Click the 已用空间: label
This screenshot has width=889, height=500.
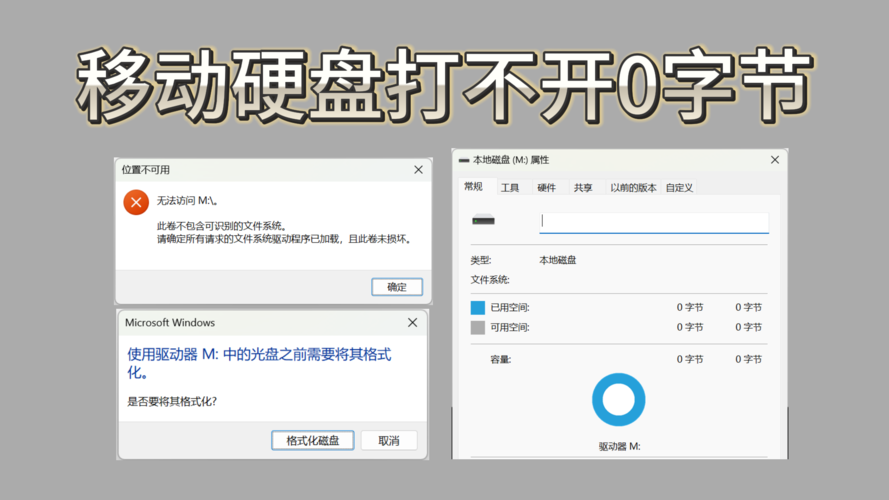[x=510, y=307]
